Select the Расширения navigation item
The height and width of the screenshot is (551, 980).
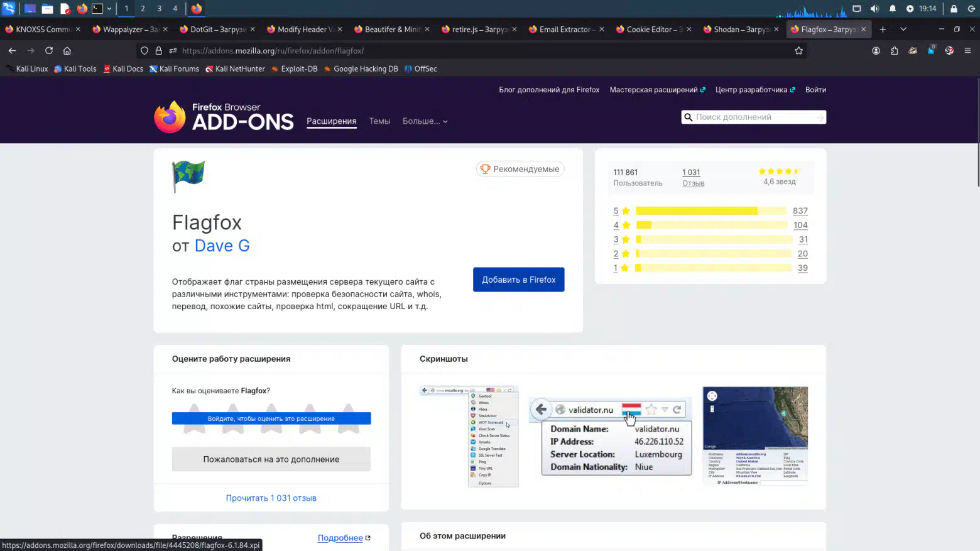coord(331,121)
